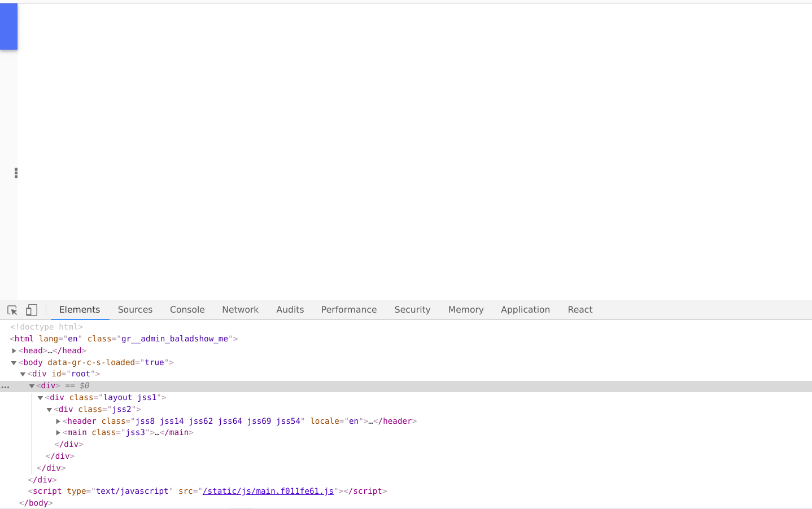Switch to the React tab
The width and height of the screenshot is (812, 509).
580,309
